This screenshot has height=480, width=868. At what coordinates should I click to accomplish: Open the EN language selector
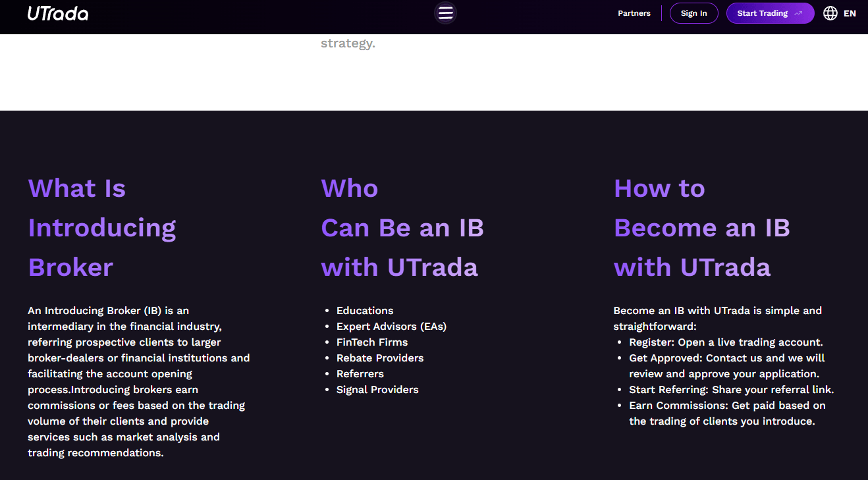click(x=850, y=13)
